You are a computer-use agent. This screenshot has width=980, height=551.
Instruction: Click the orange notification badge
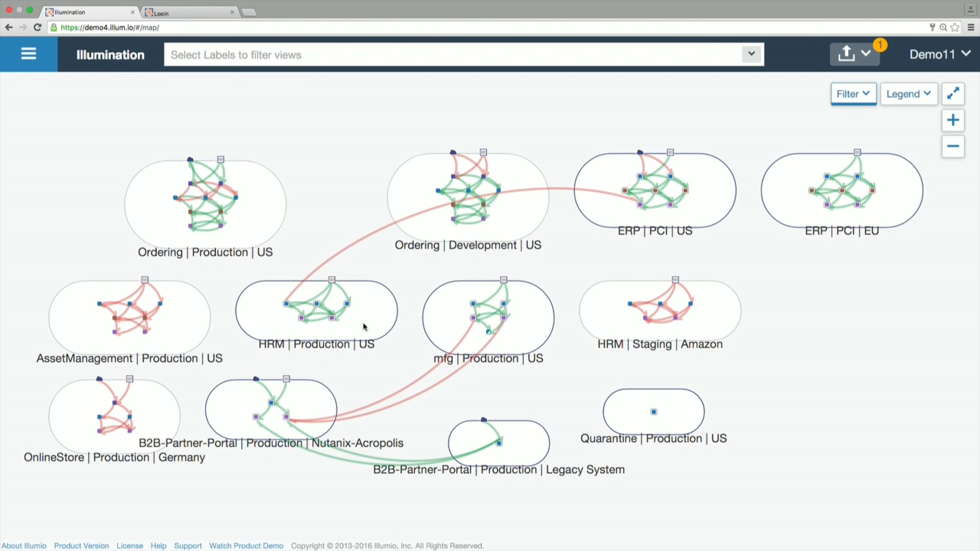click(880, 44)
